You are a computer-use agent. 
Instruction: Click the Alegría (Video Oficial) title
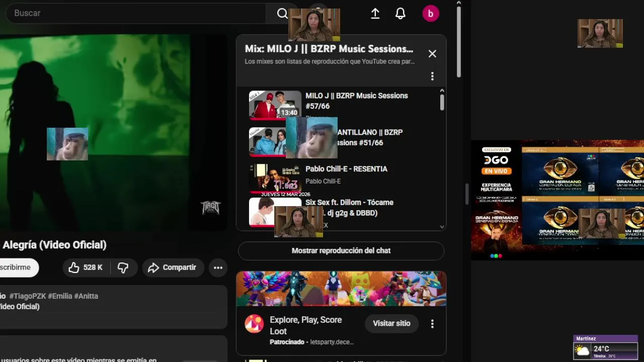coord(54,245)
